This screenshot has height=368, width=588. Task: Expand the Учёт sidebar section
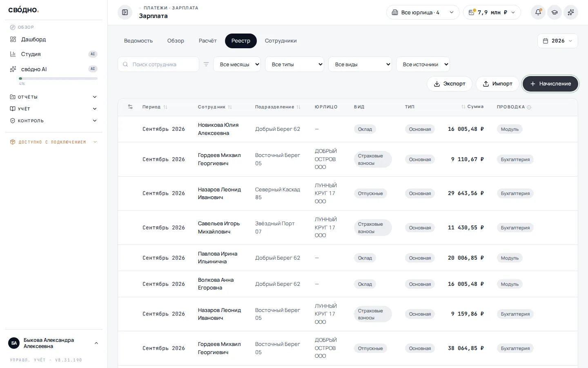click(53, 109)
